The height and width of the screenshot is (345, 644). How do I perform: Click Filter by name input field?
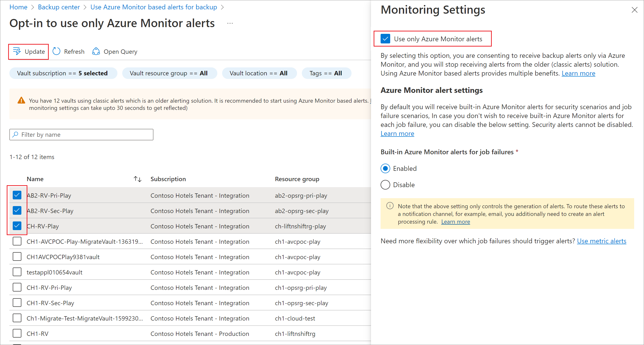point(81,134)
